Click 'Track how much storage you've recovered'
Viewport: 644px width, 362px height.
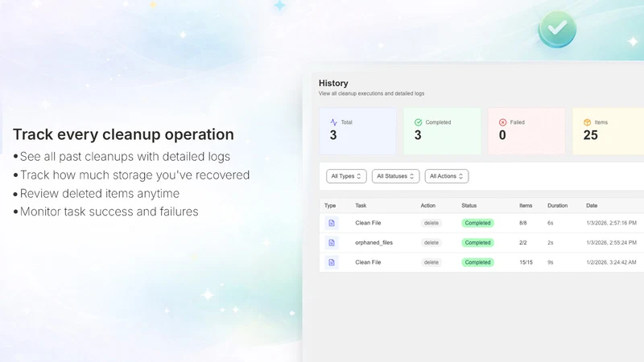tap(134, 175)
